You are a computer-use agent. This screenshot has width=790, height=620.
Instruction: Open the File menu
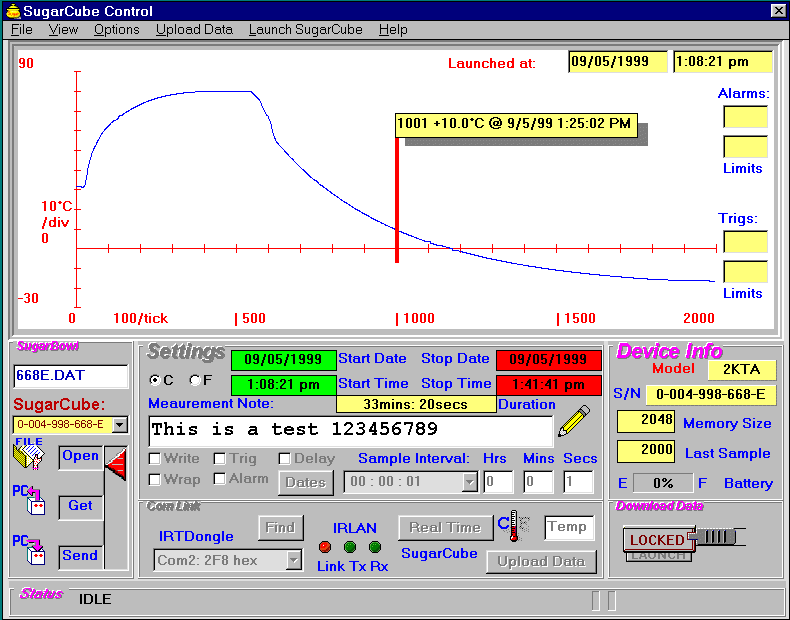(x=22, y=30)
